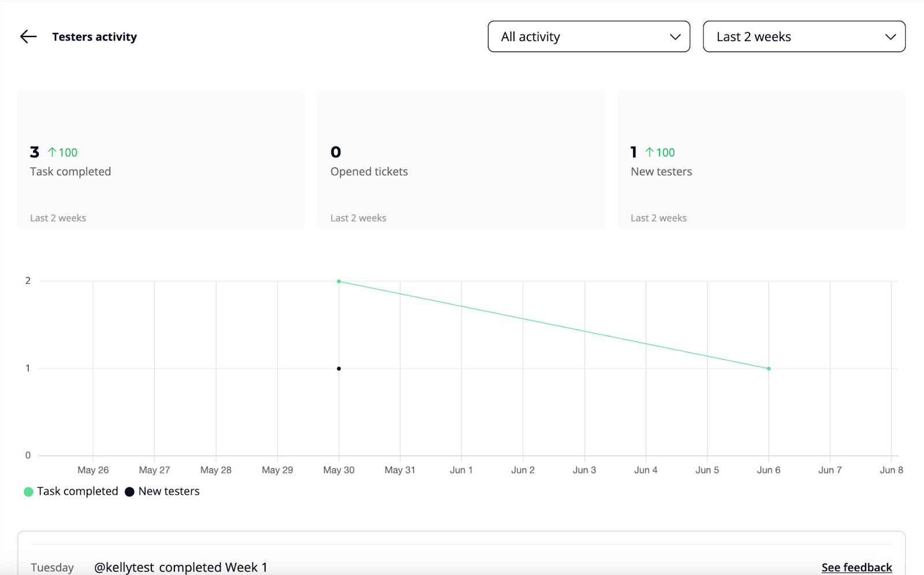Open the All activity dropdown

click(588, 37)
